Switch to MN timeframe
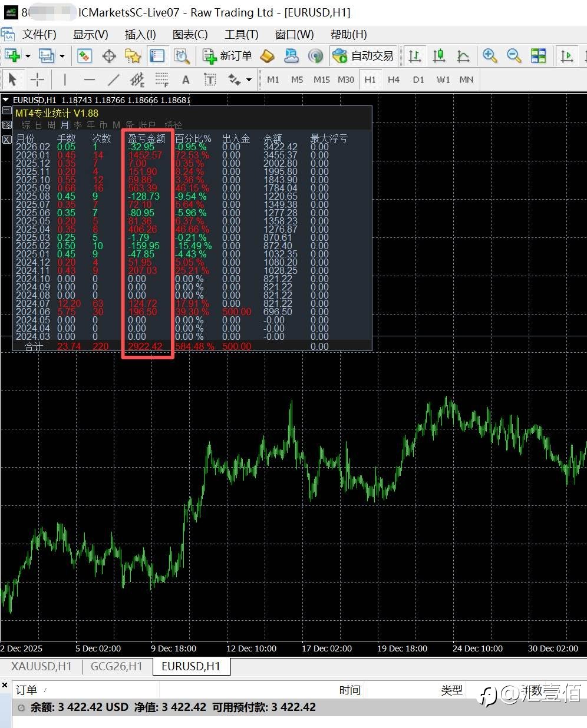Screen dimensions: 587x728 466,80
